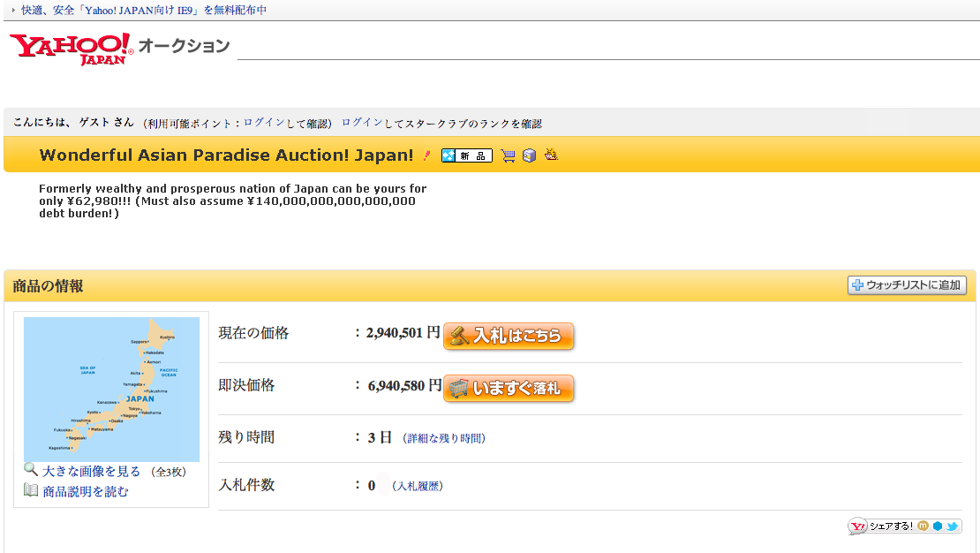Share via the Hatena bookmark icon
980x553 pixels.
[938, 526]
